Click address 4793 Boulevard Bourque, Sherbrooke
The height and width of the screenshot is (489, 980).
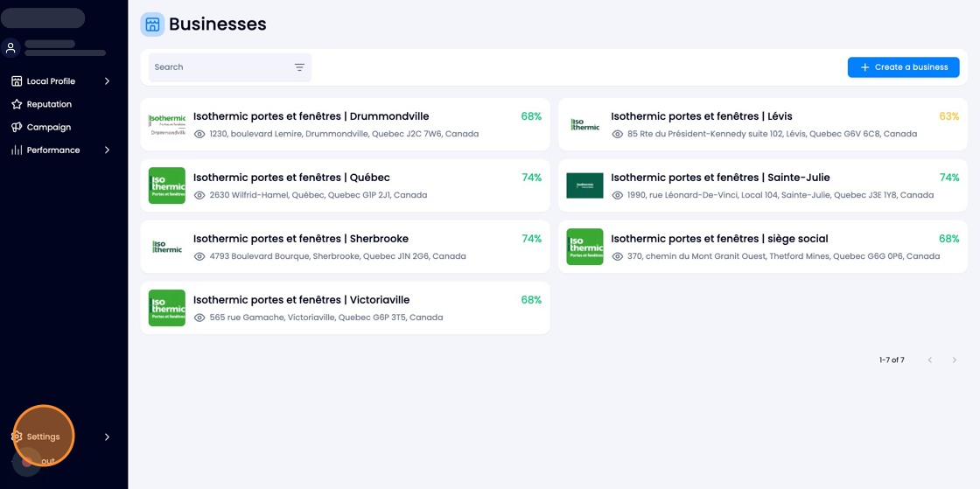point(338,256)
